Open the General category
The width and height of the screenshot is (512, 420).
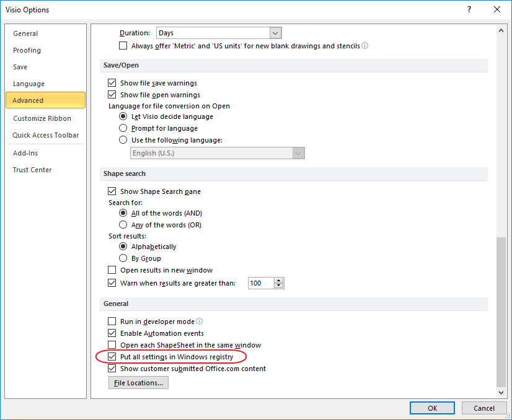[x=45, y=33]
